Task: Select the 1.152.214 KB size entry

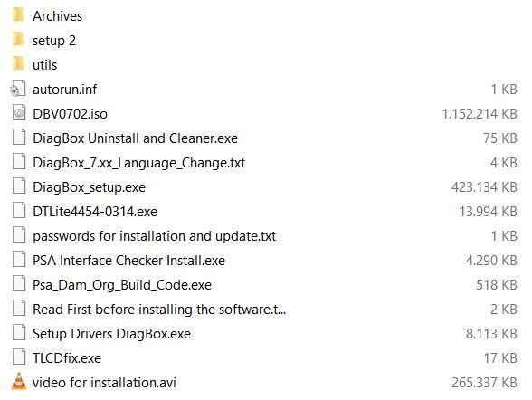Action: coord(480,114)
